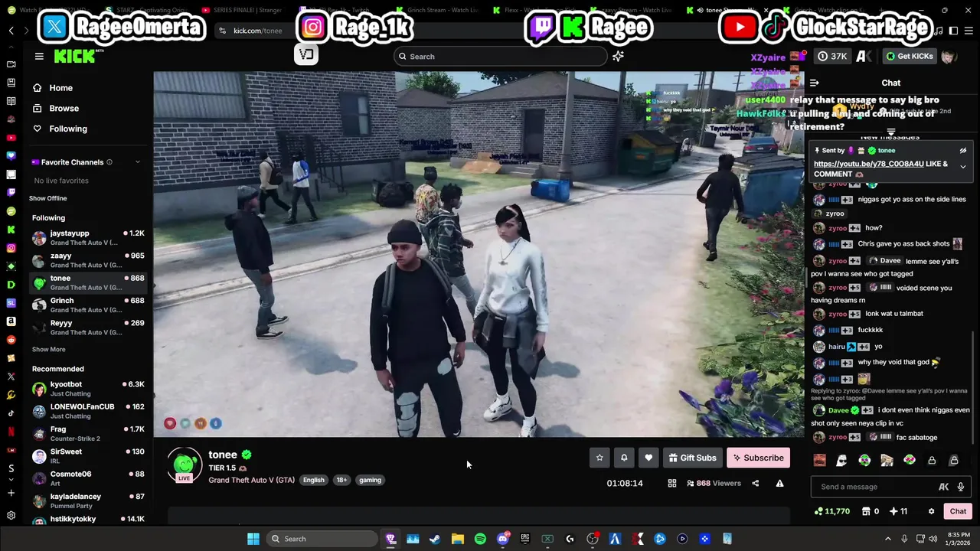Open LONEWOLFanCUB recommended channel
The height and width of the screenshot is (551, 980).
tap(88, 411)
